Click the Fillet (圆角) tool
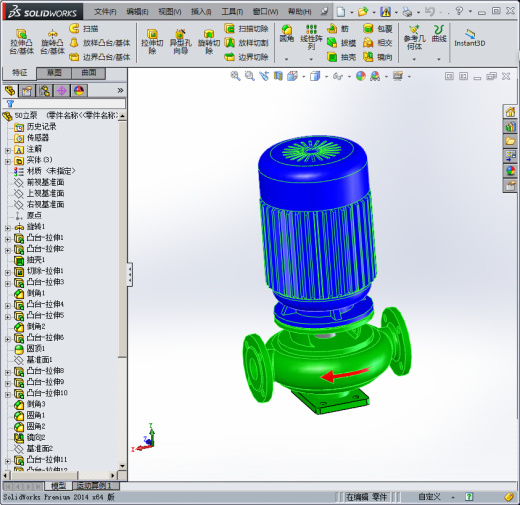 tap(287, 33)
